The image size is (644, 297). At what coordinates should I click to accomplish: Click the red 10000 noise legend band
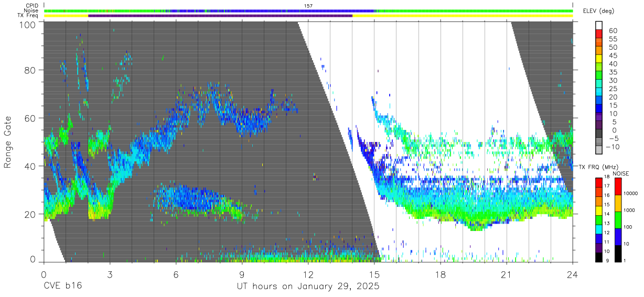(618, 186)
